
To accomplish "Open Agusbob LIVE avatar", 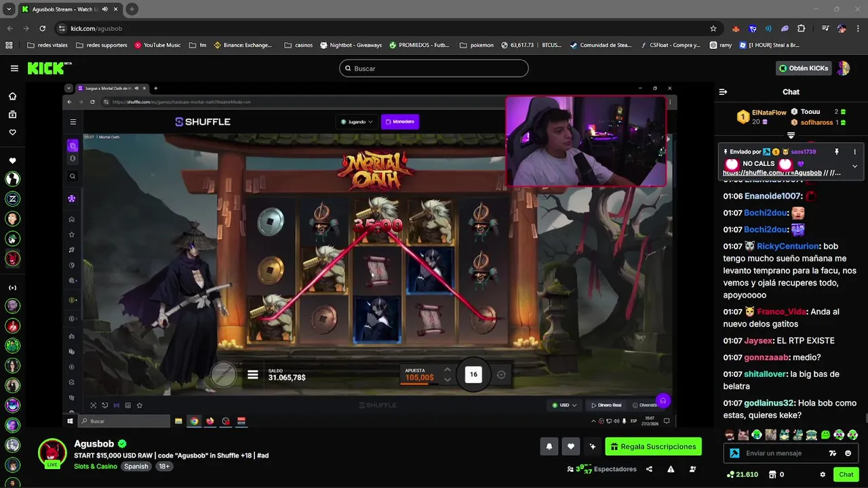I will [x=52, y=453].
